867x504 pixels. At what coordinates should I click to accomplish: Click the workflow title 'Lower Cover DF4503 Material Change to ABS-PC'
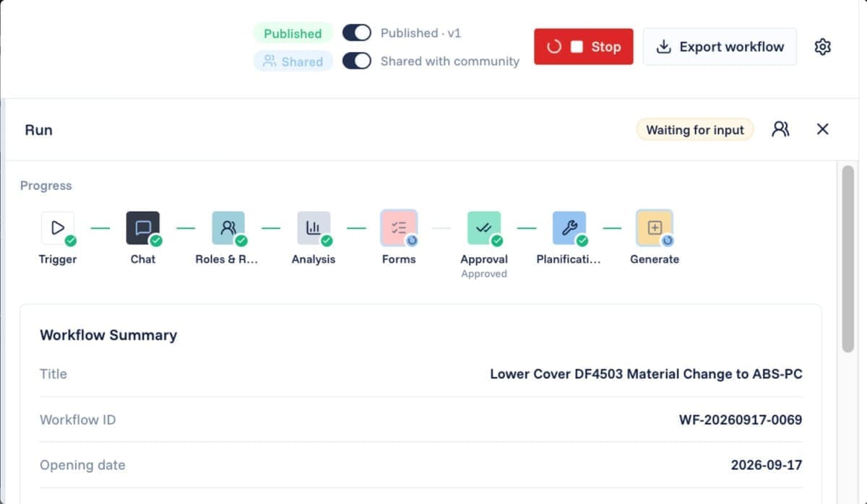(646, 374)
